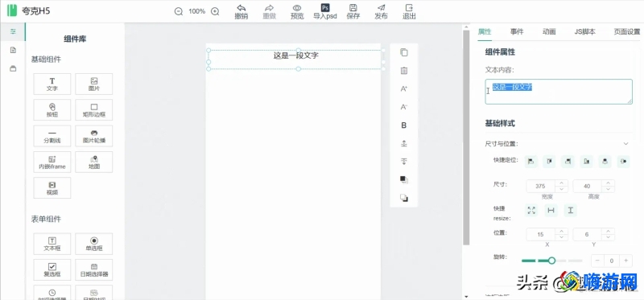644x300 pixels.
Task: Add a 复选框 checkbox component
Action: pyautogui.click(x=52, y=269)
